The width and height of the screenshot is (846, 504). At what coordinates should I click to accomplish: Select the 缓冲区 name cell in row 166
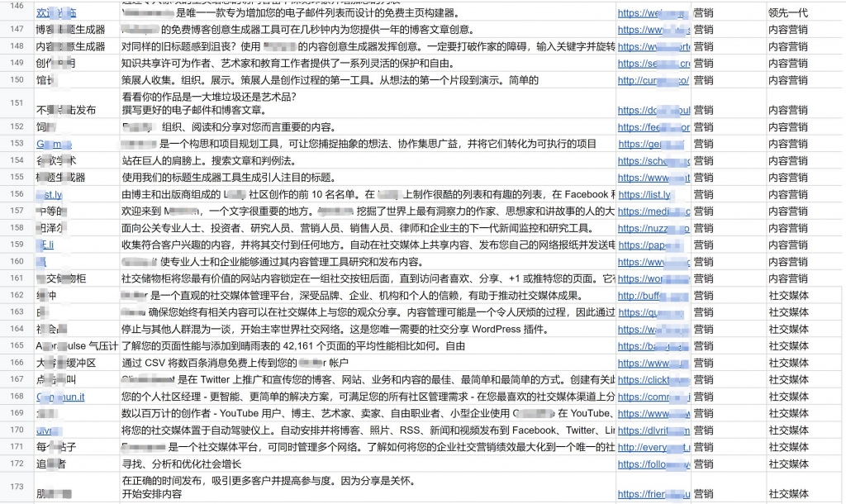[77, 364]
